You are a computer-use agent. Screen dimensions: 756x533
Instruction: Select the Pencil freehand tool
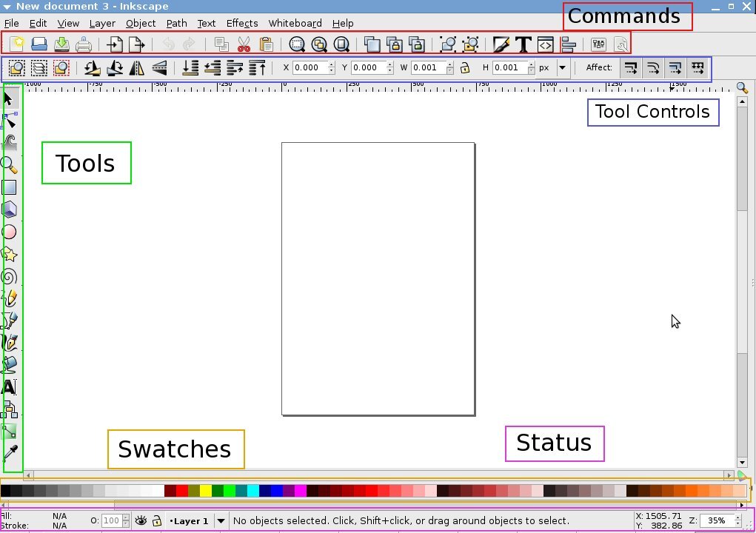pyautogui.click(x=9, y=299)
